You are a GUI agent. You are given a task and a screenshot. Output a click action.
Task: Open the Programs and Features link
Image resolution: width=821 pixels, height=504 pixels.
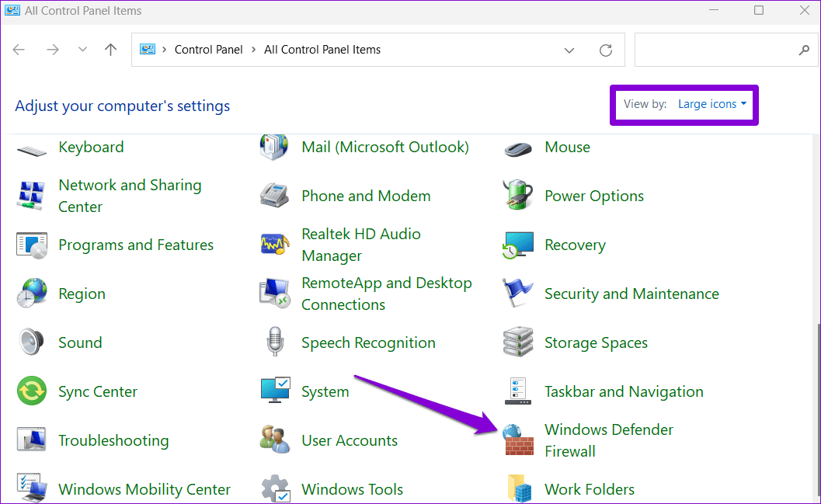(137, 245)
